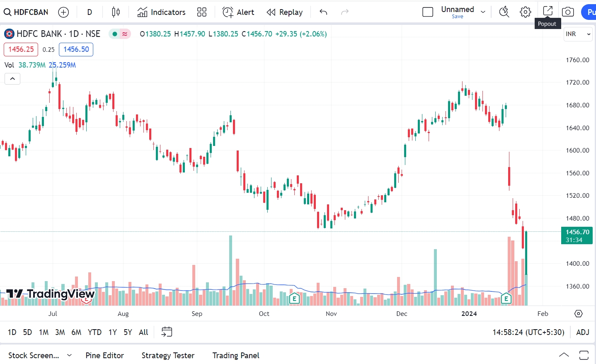Screen dimensions: 596x364
Task: Click the undo arrow icon
Action: 323,13
